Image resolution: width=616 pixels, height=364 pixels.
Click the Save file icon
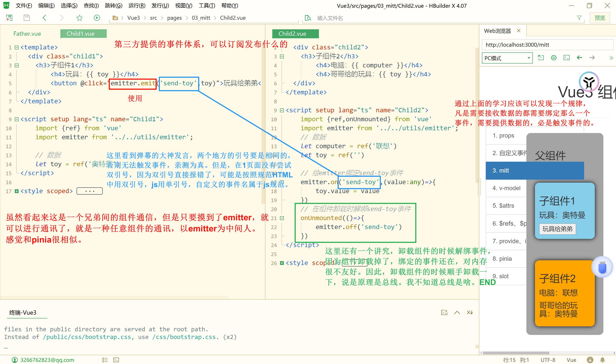point(27,18)
